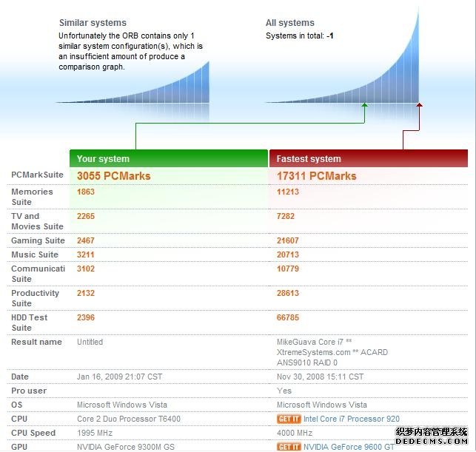
Task: Select the date Nov 30, 2008 15:11 CST
Action: click(320, 377)
